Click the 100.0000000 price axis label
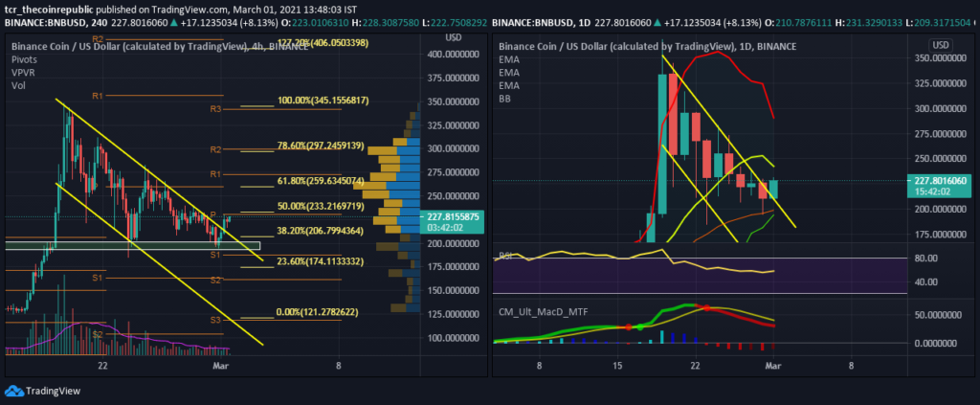 click(455, 337)
